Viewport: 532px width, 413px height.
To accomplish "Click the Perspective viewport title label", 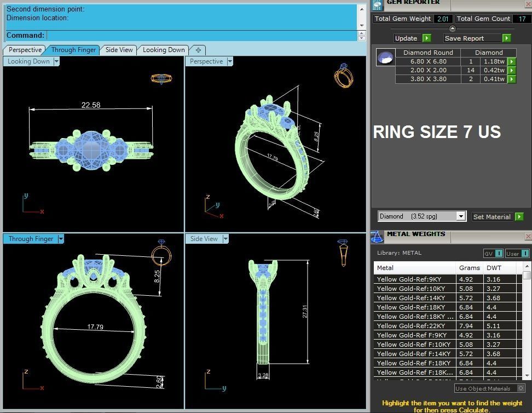I will (x=206, y=61).
